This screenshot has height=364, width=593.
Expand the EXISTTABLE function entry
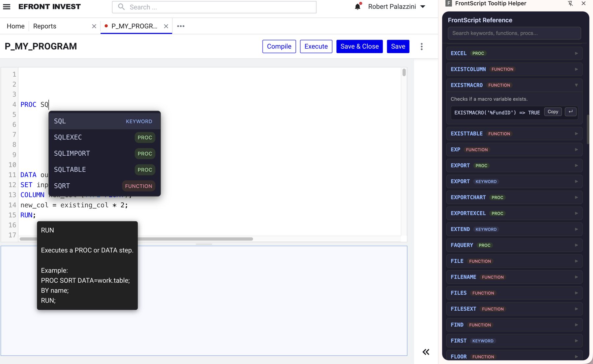pos(514,134)
